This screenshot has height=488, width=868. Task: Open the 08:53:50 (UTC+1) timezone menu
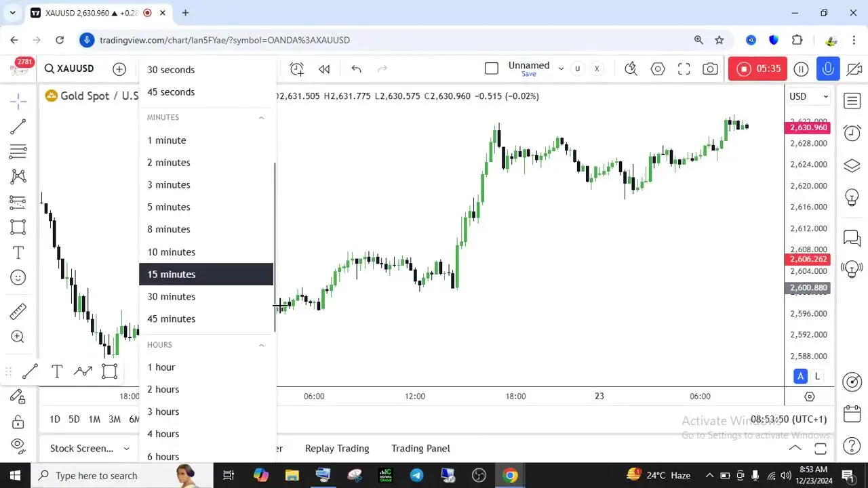789,420
